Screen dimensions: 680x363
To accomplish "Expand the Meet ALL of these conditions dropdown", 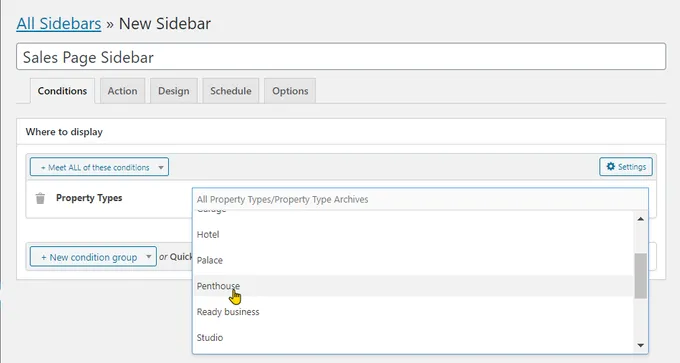I will (x=161, y=167).
